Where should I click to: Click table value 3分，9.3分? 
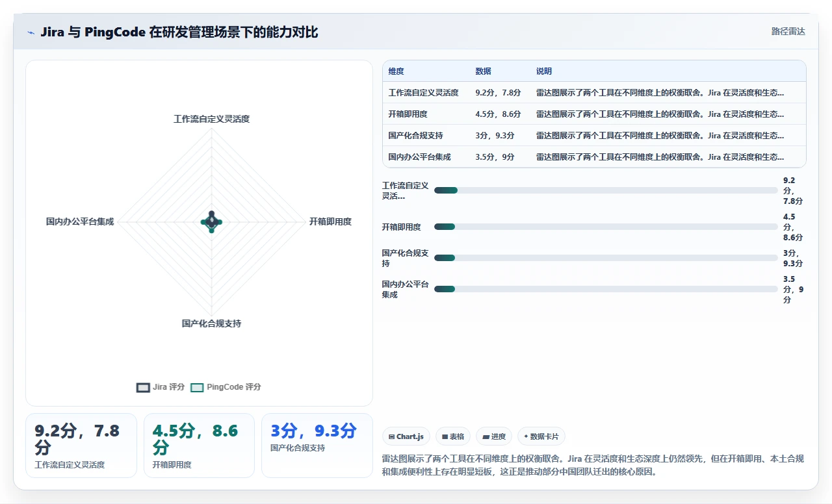pos(495,136)
